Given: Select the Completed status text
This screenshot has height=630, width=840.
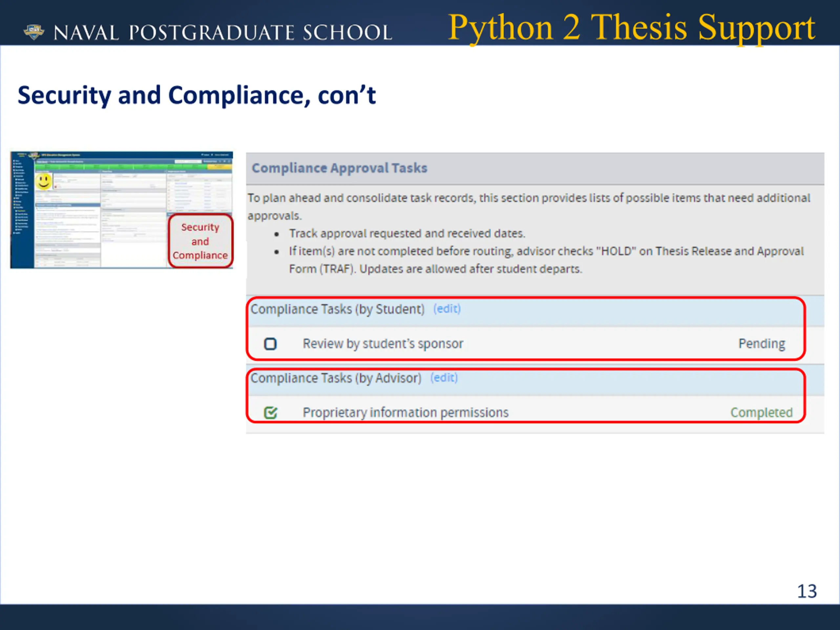Looking at the screenshot, I should (761, 412).
